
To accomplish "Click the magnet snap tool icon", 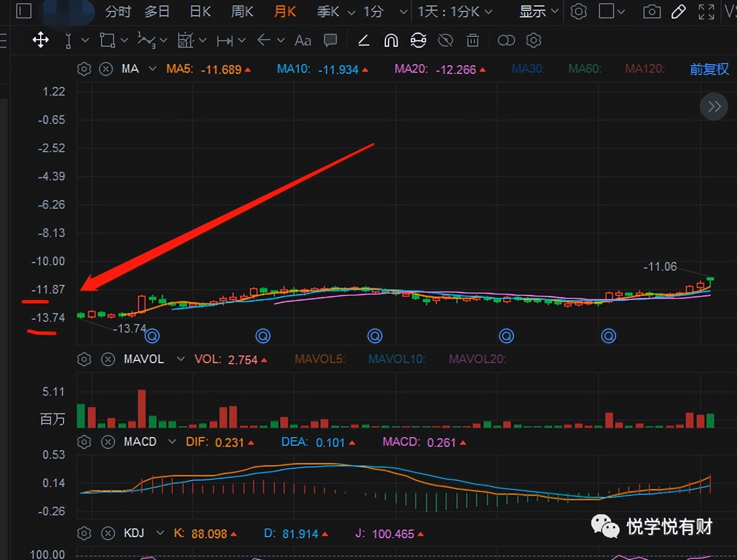I will click(x=391, y=41).
